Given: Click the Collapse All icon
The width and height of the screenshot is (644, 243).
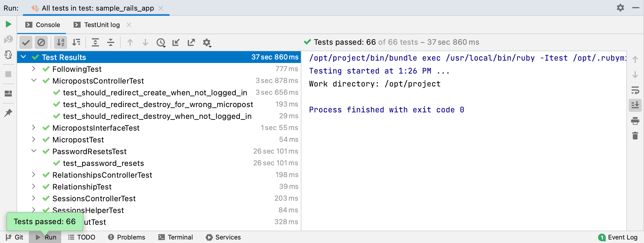Looking at the screenshot, I should [x=111, y=42].
